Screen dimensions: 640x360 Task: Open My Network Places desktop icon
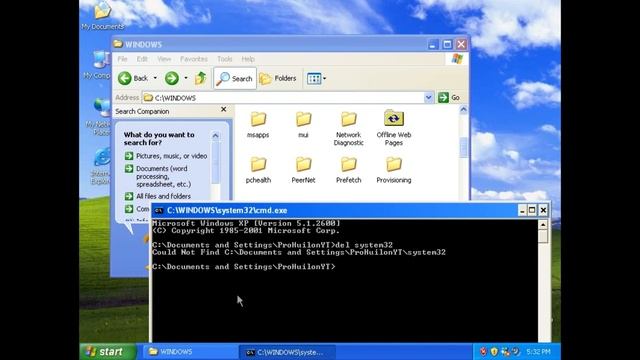click(x=99, y=118)
